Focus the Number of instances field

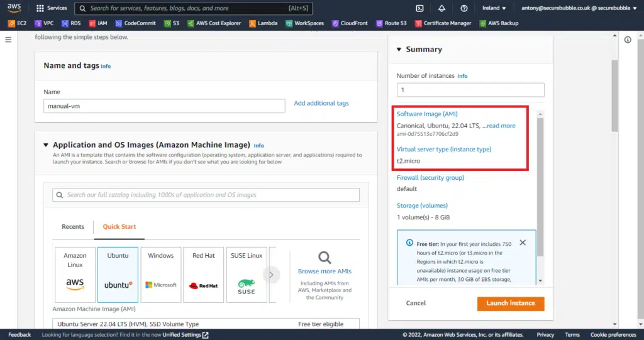(470, 90)
